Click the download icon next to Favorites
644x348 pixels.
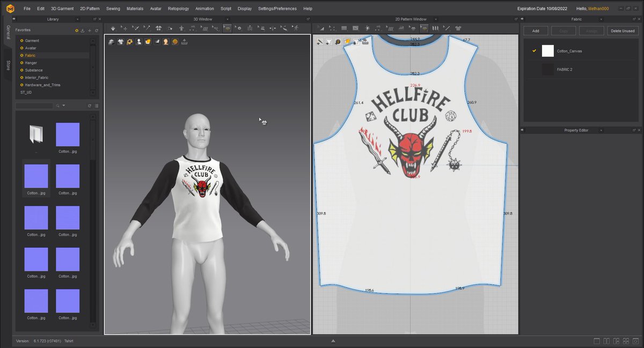click(82, 31)
